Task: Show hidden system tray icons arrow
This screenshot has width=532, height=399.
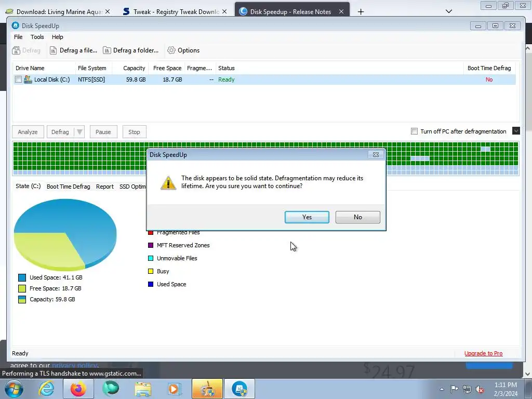Action: 442,389
